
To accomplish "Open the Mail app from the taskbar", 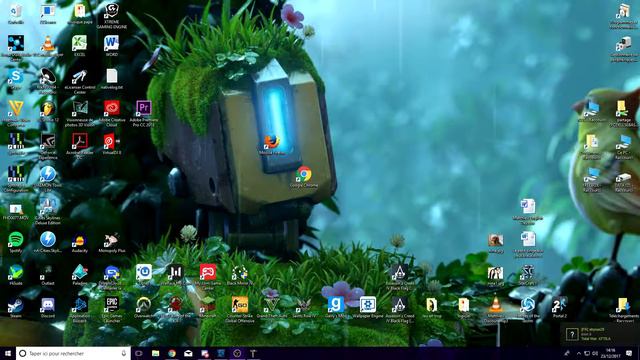I will click(x=188, y=353).
